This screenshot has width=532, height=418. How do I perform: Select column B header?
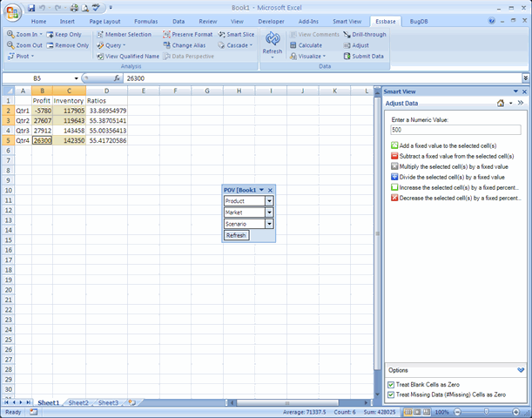[x=42, y=91]
